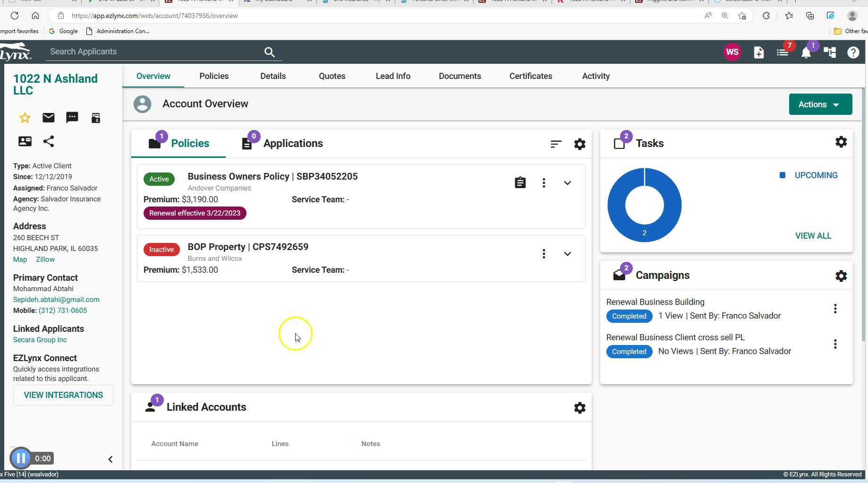The image size is (868, 483).
Task: Click the sort icon in Policies panel
Action: (x=555, y=144)
